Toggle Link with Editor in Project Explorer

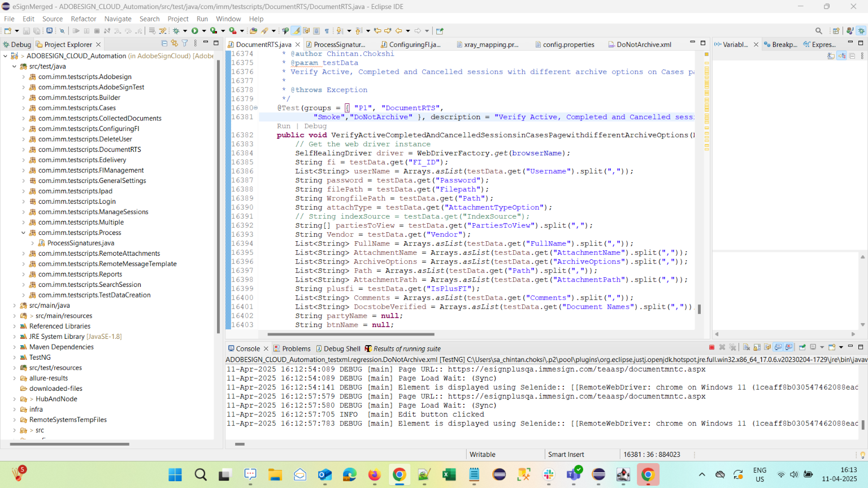pyautogui.click(x=175, y=43)
